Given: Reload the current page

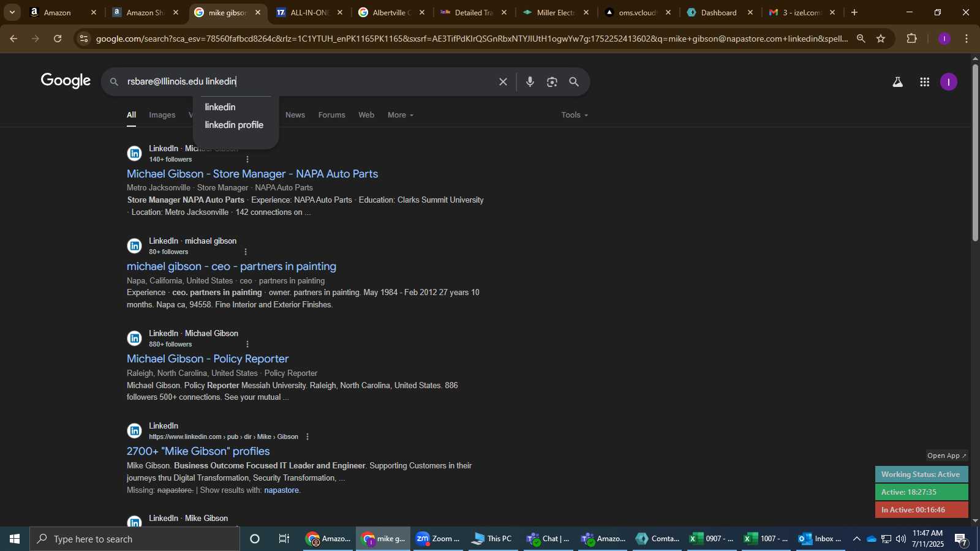Looking at the screenshot, I should coord(58,39).
